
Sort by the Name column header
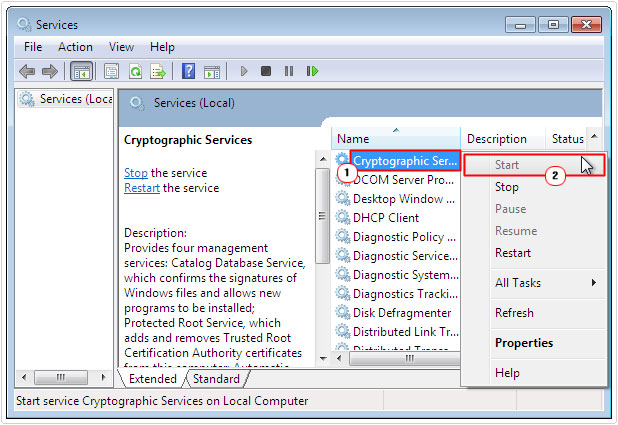point(396,138)
